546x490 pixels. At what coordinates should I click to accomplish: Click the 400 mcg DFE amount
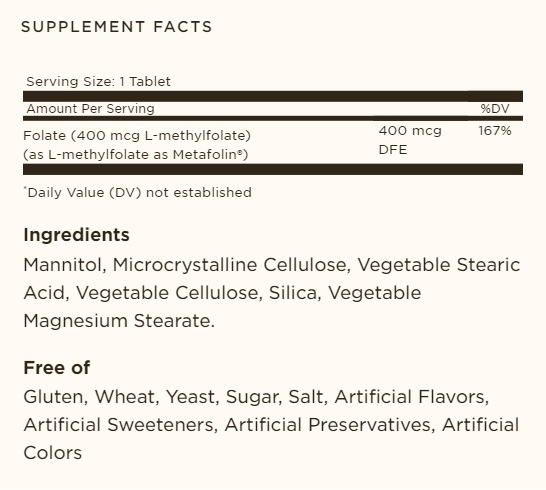410,140
